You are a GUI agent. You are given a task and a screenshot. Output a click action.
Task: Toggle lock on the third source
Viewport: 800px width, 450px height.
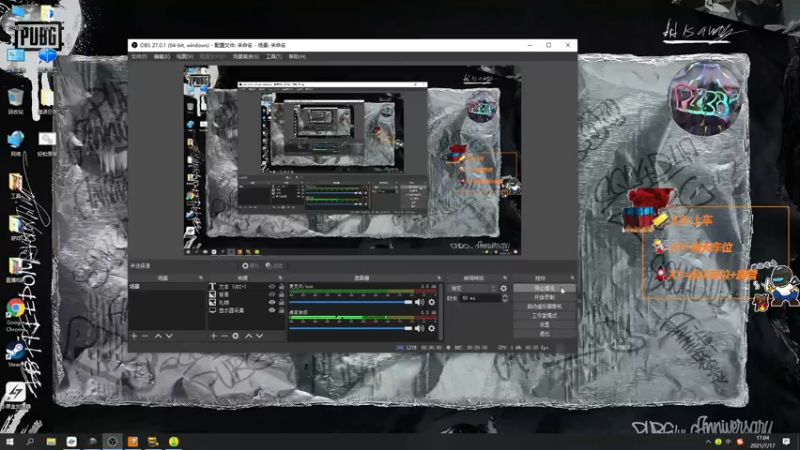click(x=282, y=302)
